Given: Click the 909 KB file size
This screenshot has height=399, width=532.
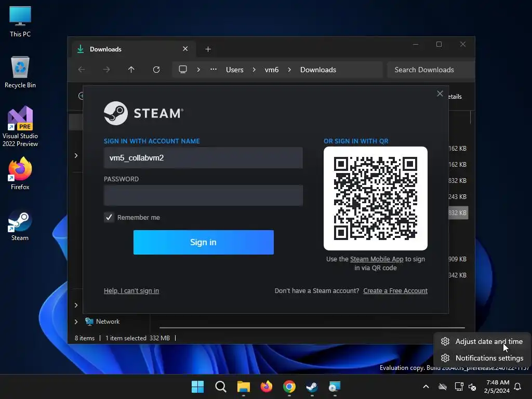Looking at the screenshot, I should (457, 259).
